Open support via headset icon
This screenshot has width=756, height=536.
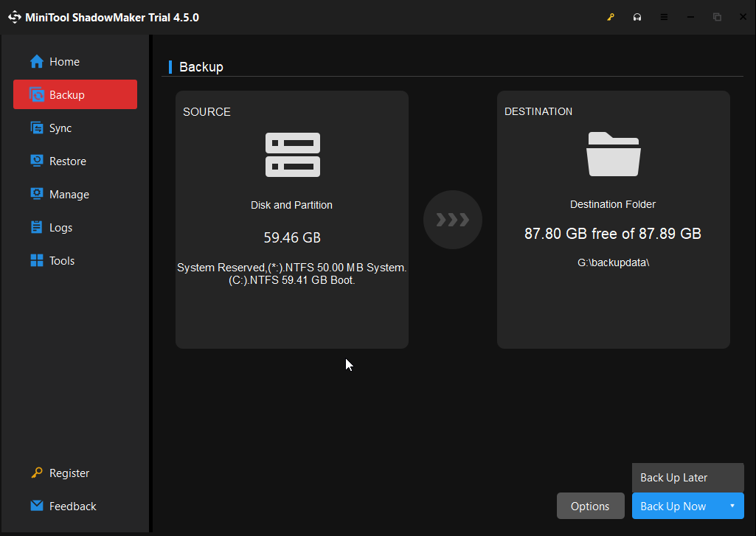coord(637,18)
